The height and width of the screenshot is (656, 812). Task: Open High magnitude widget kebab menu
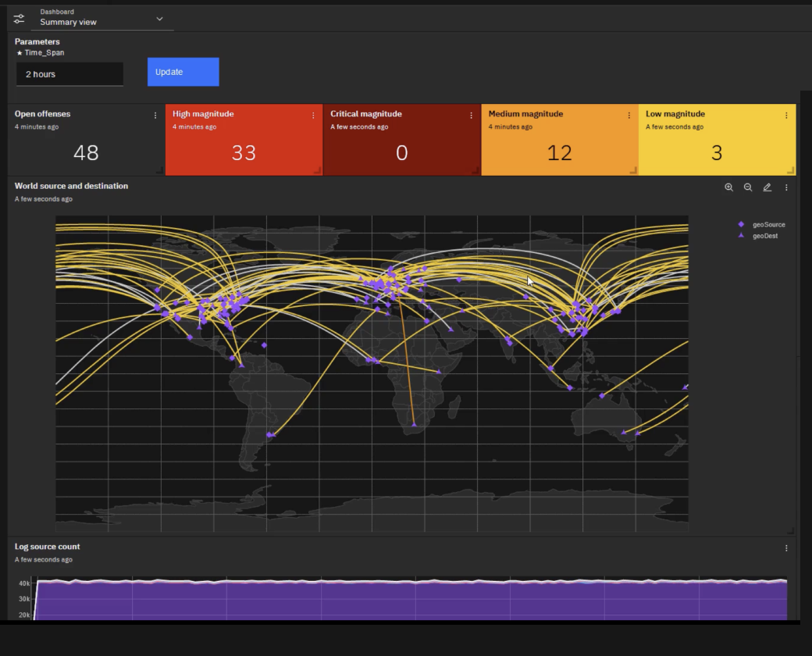(313, 116)
